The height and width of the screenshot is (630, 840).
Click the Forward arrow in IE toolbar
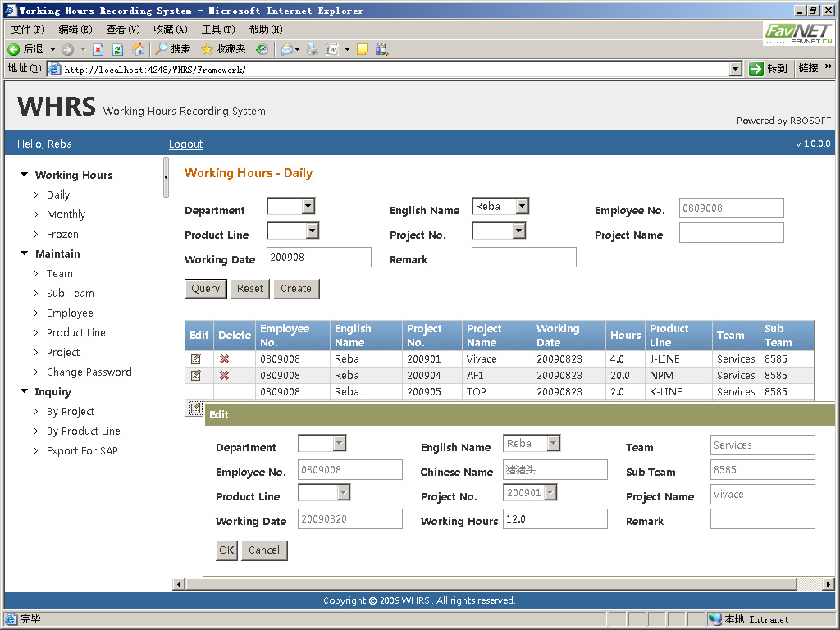pos(67,49)
